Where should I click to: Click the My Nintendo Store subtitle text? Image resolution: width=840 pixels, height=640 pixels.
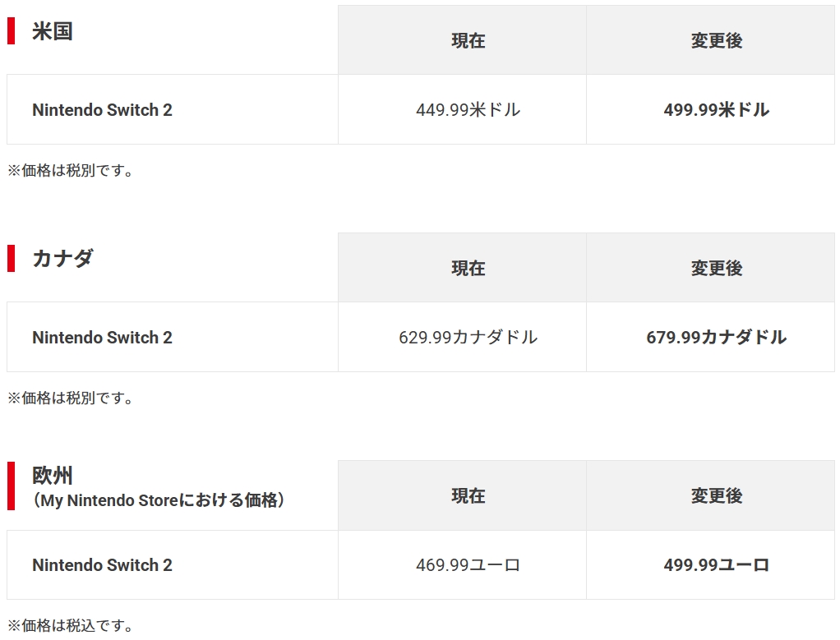coord(159,500)
